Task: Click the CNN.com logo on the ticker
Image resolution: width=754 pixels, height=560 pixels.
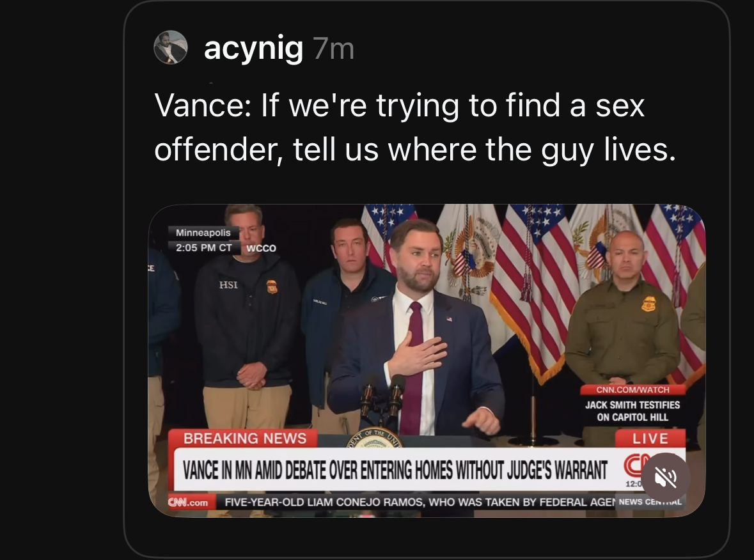Action: (188, 502)
